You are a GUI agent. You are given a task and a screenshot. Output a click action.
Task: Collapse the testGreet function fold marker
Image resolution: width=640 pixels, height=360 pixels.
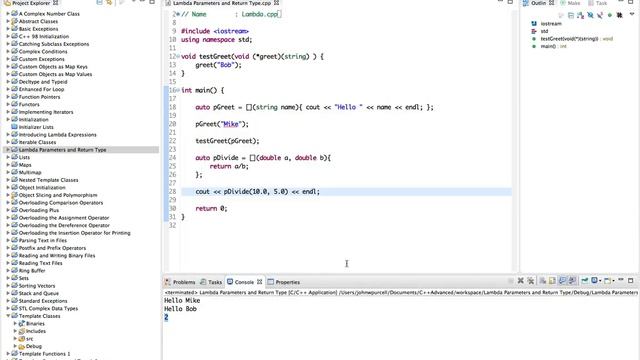178,56
